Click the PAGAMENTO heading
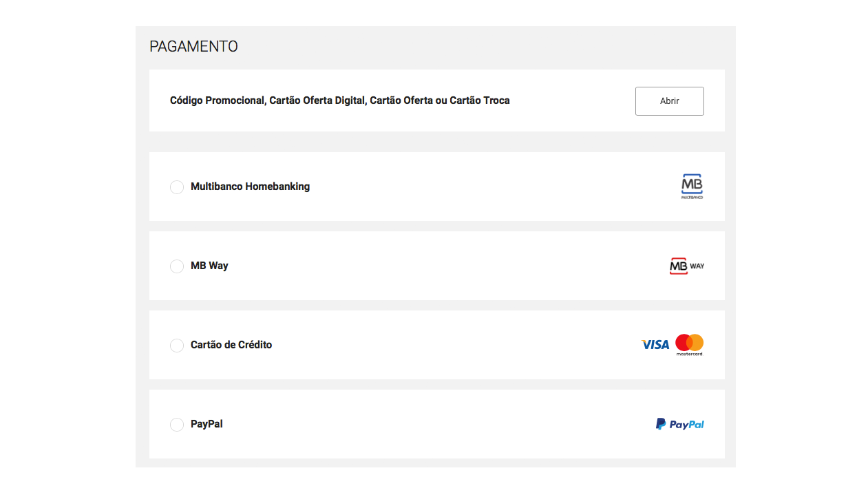 coord(193,46)
